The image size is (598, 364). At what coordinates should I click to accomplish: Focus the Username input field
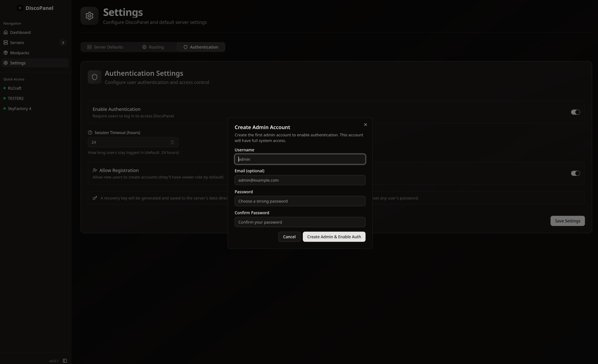[300, 159]
